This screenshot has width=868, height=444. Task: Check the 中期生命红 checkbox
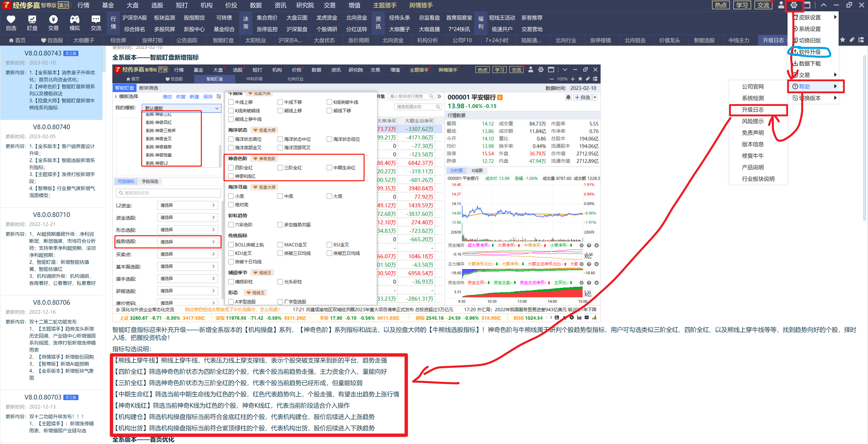(329, 168)
